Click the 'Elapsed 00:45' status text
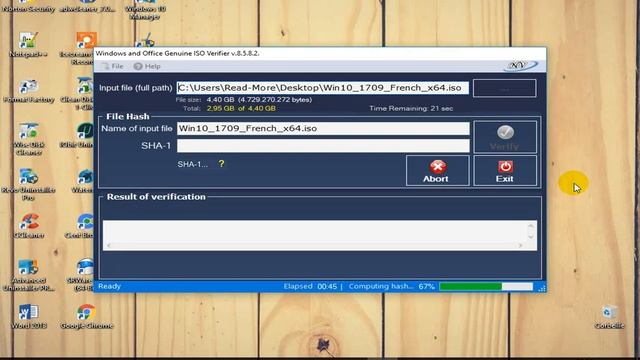The width and height of the screenshot is (640, 360). tap(310, 287)
